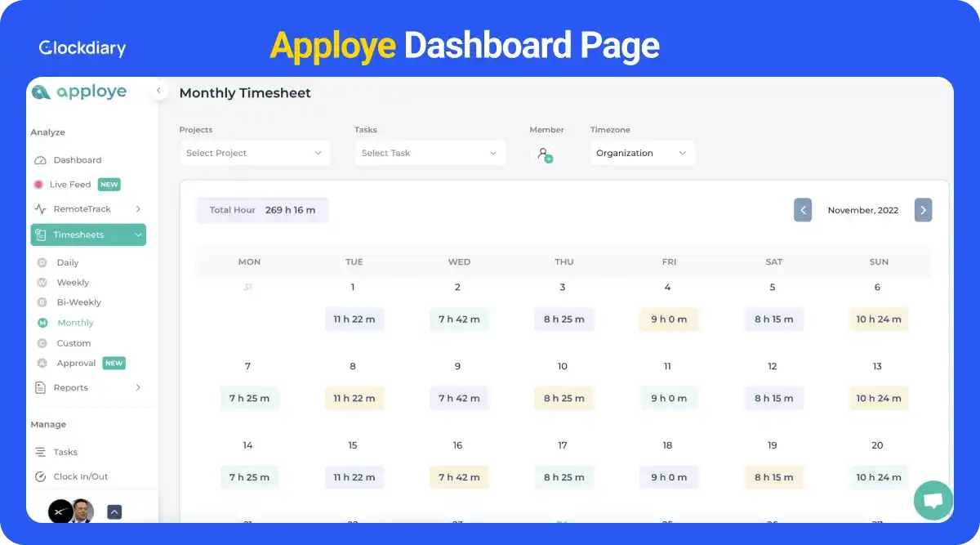Viewport: 980px width, 545px height.
Task: Click the Tasks list icon
Action: pos(41,452)
